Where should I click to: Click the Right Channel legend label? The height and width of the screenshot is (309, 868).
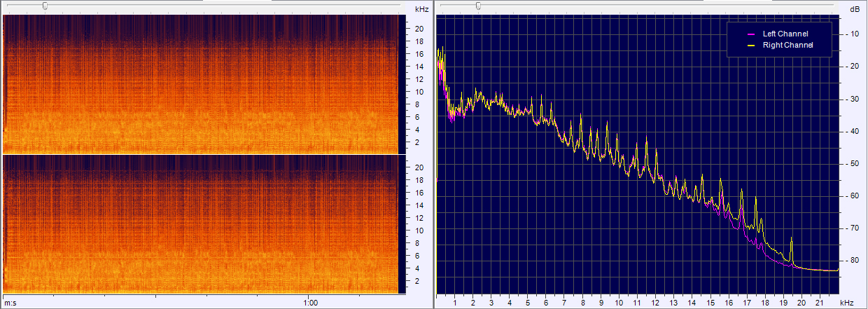[787, 45]
